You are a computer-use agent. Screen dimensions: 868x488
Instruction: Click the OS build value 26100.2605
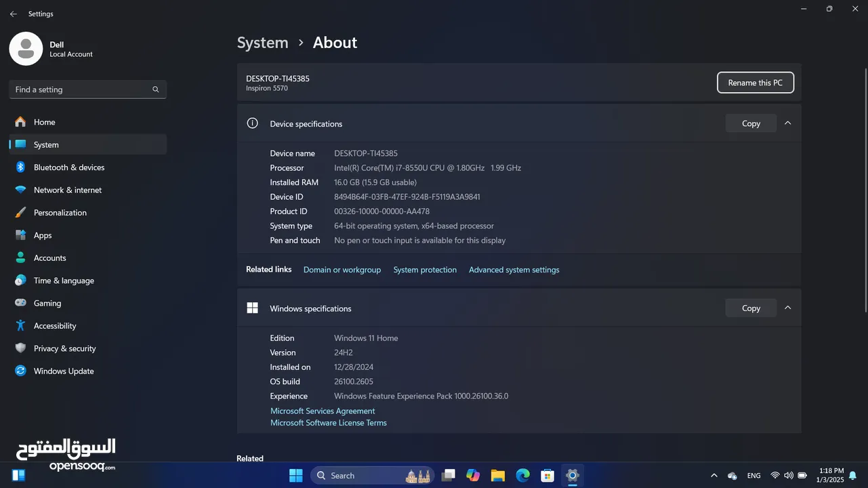point(354,382)
